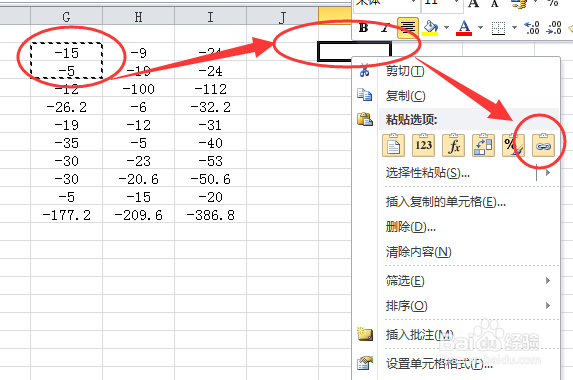This screenshot has height=380, width=573.
Task: Open 设置单元格格式(F)... dialog
Action: coord(457,364)
